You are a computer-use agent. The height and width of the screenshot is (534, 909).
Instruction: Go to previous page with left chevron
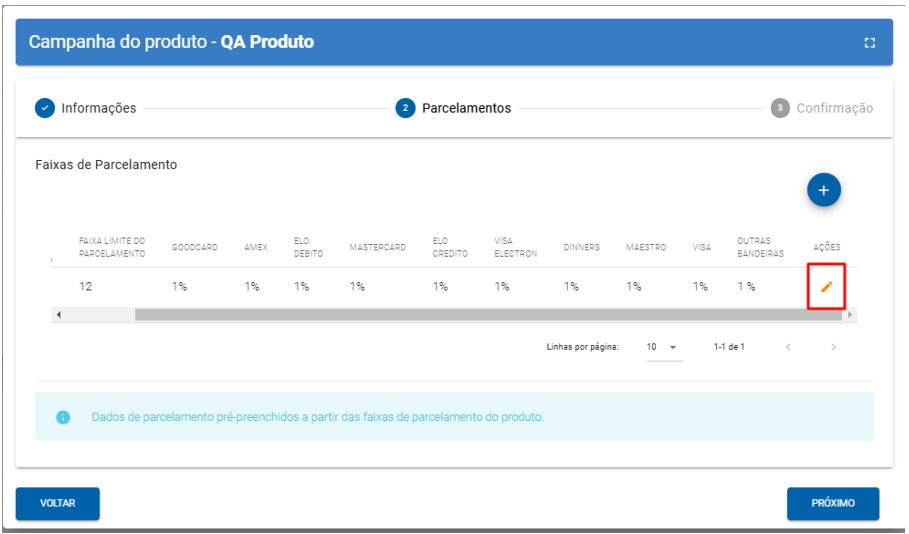coord(788,347)
